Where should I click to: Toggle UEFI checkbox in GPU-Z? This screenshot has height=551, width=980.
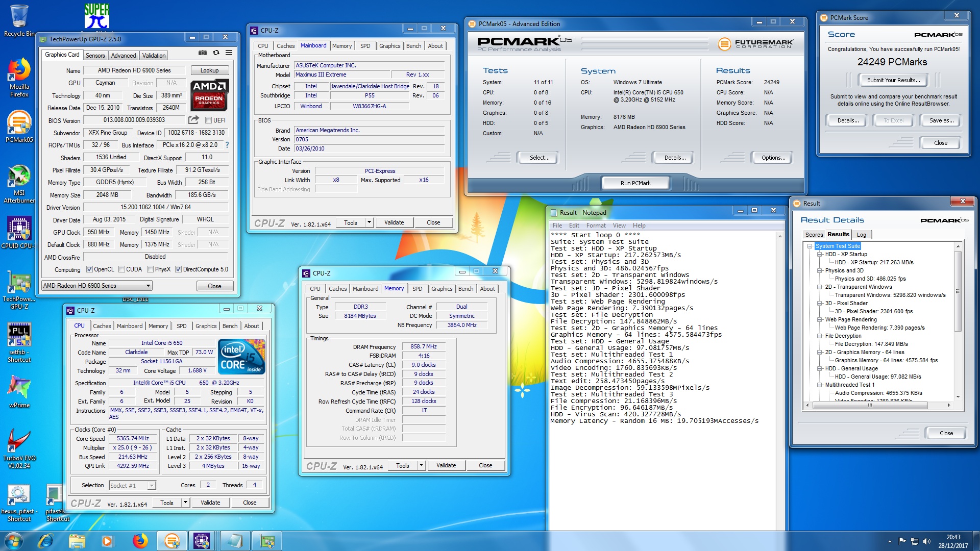[x=208, y=120]
